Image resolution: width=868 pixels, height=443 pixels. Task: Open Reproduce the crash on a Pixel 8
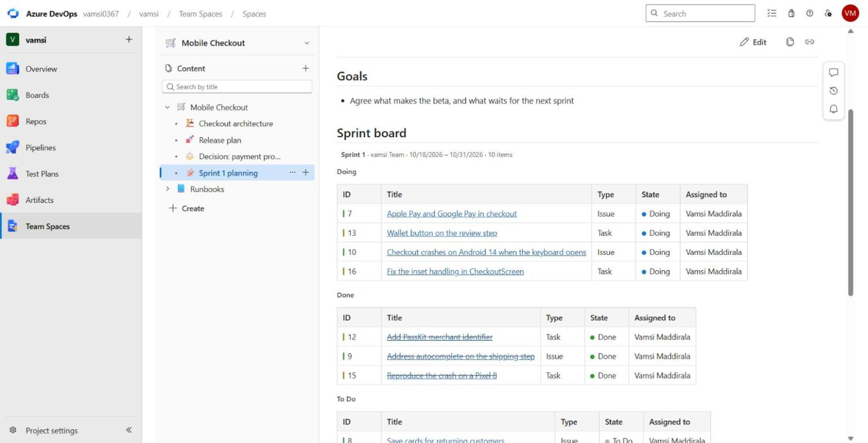(442, 376)
